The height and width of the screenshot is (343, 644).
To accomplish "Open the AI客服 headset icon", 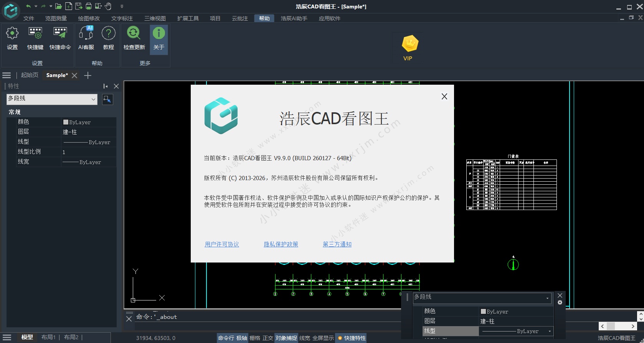I will pyautogui.click(x=86, y=34).
